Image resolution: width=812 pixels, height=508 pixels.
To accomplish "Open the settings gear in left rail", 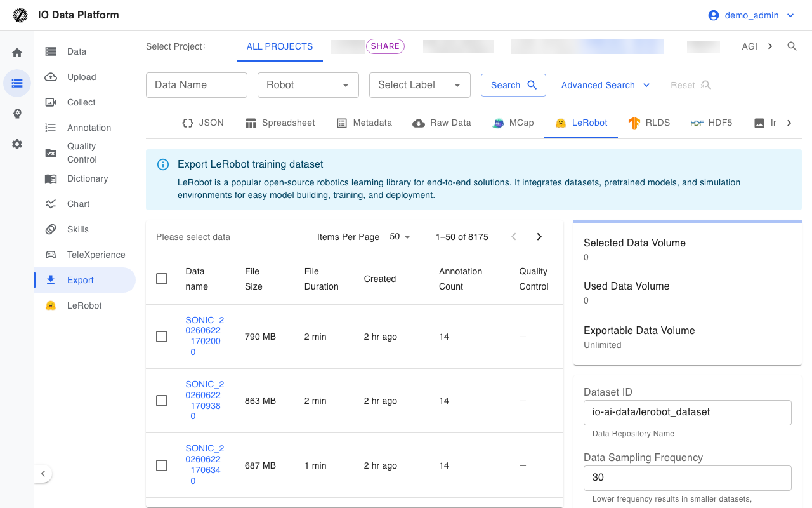I will pos(17,144).
